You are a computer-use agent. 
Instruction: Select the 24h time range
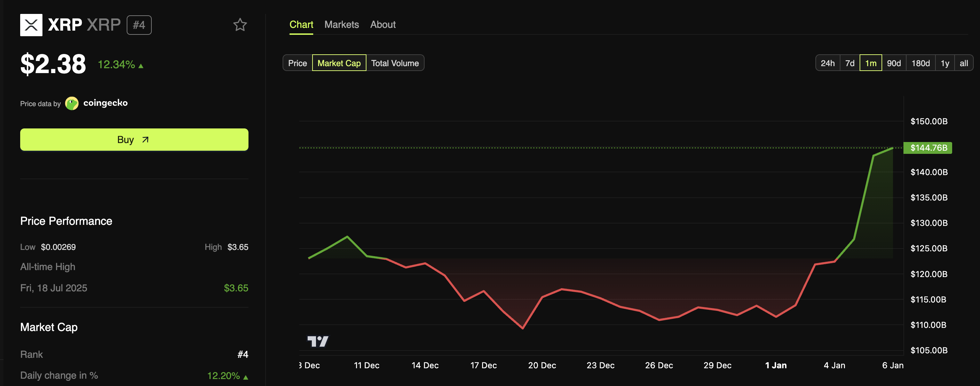[828, 63]
